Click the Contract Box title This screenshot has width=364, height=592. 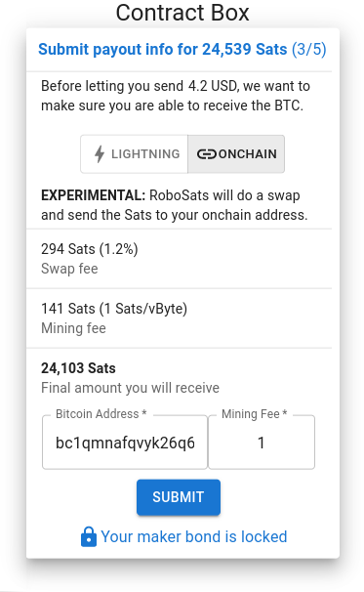(182, 13)
